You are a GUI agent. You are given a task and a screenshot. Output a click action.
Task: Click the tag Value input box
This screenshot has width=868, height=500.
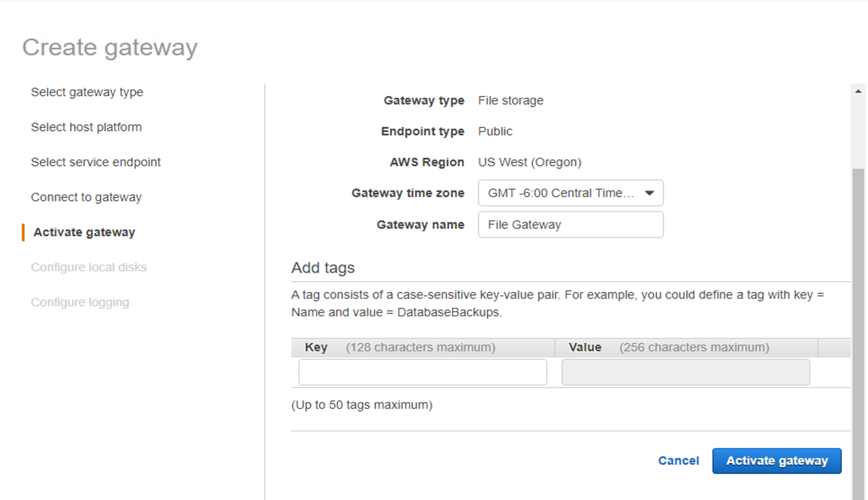click(684, 371)
